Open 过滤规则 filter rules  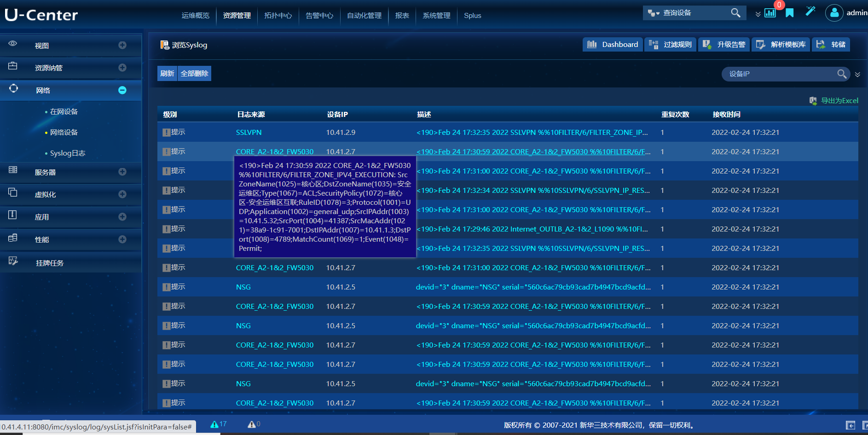[671, 45]
